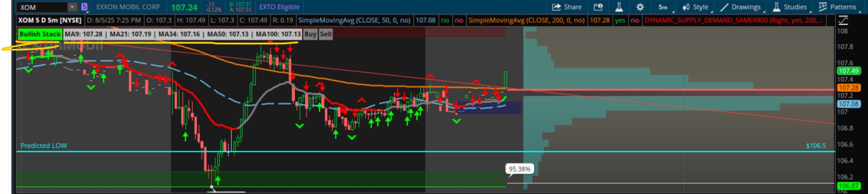This screenshot has width=868, height=194.
Task: Expand the XOM symbol dropdown arrow
Action: (72, 7)
